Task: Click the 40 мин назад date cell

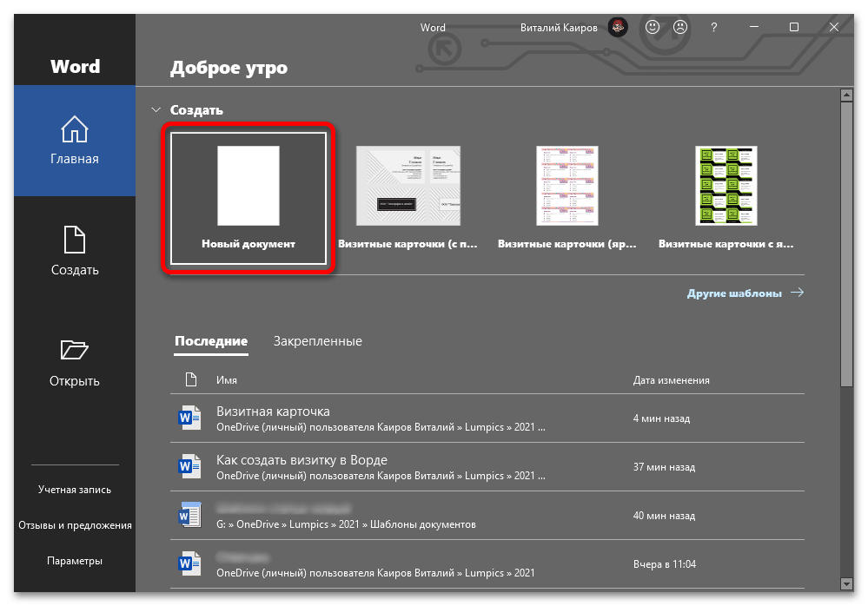Action: (x=664, y=516)
